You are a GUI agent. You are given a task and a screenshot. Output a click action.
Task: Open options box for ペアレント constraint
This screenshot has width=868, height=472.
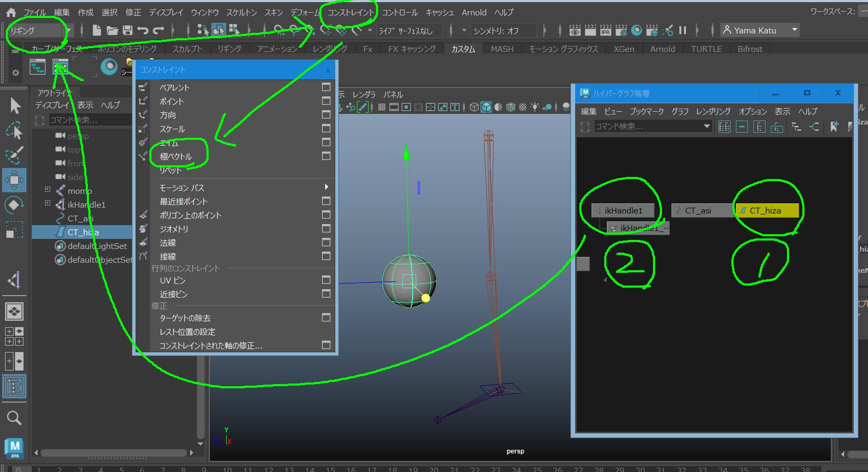coord(326,87)
